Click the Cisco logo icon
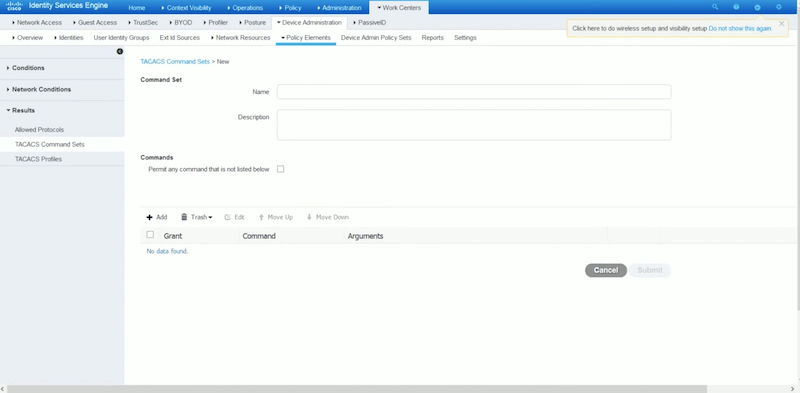The image size is (800, 393). pyautogui.click(x=14, y=6)
